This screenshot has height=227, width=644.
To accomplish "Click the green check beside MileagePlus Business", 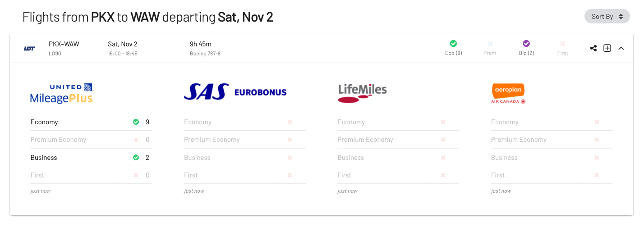I will (x=136, y=158).
